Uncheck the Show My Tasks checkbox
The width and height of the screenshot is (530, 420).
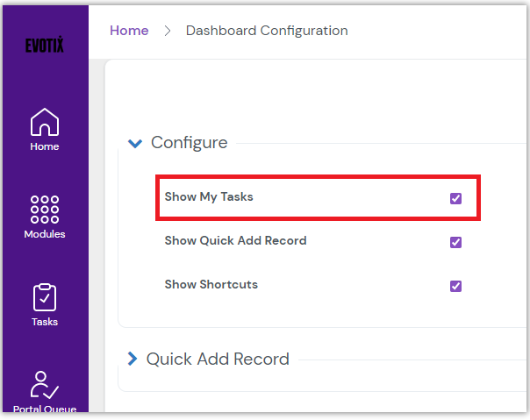[x=455, y=198]
